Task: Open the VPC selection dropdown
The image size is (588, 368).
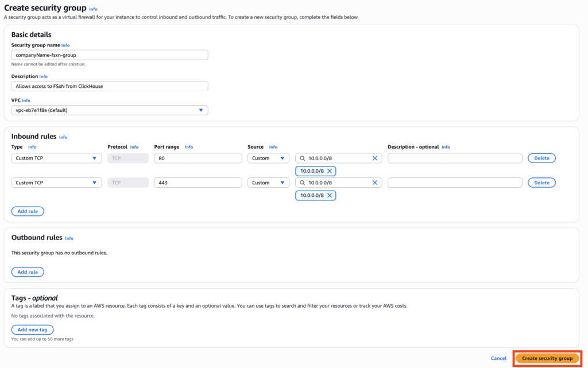Action: tap(109, 110)
